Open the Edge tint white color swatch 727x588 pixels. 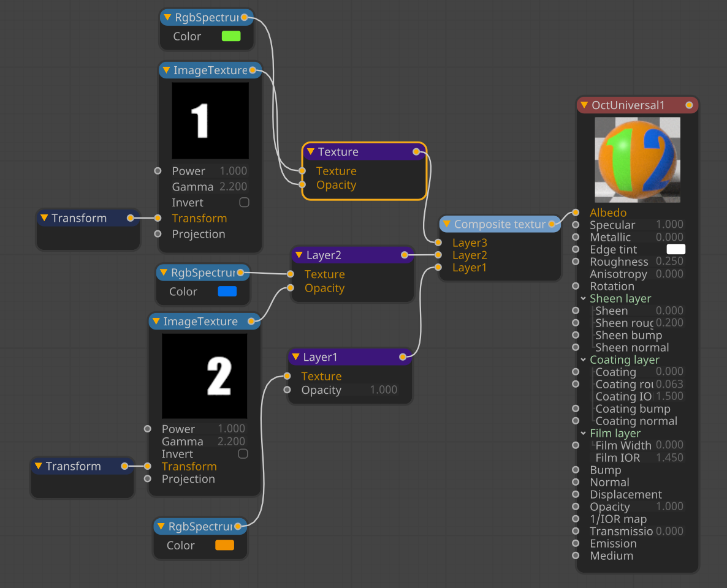click(x=676, y=249)
